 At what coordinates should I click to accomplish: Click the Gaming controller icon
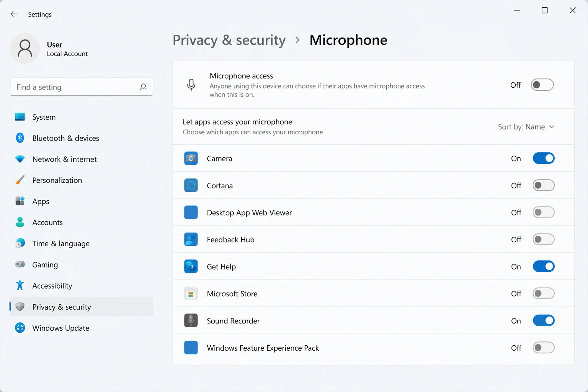click(20, 264)
